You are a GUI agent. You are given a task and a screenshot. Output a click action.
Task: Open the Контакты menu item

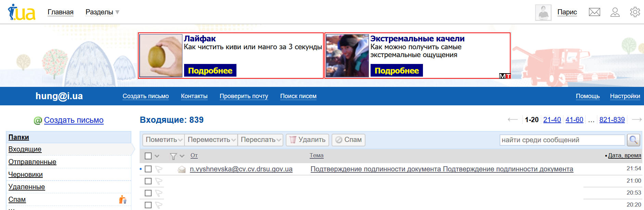coord(194,96)
